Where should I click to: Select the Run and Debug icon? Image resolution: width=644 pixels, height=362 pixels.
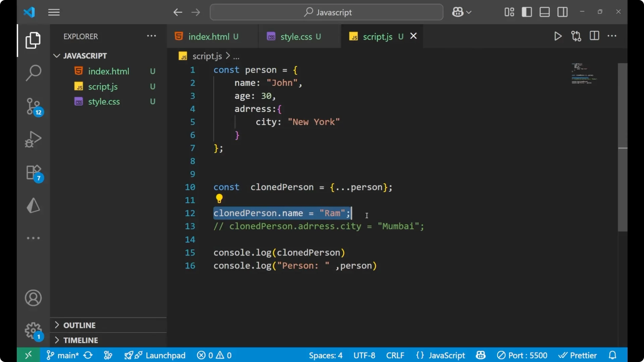coord(33,139)
